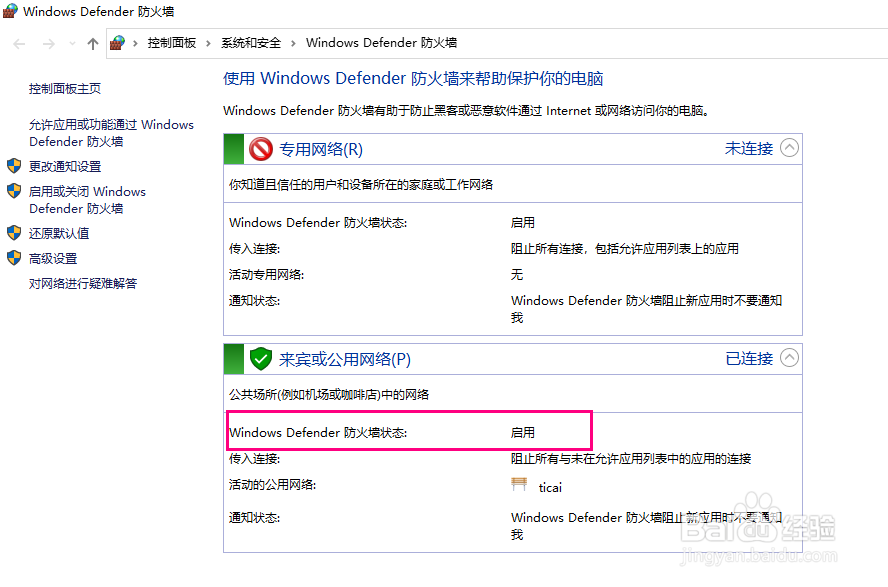Screen dimensions: 888x587
Task: Click shield icon beside 还原默认值
Action: [14, 233]
